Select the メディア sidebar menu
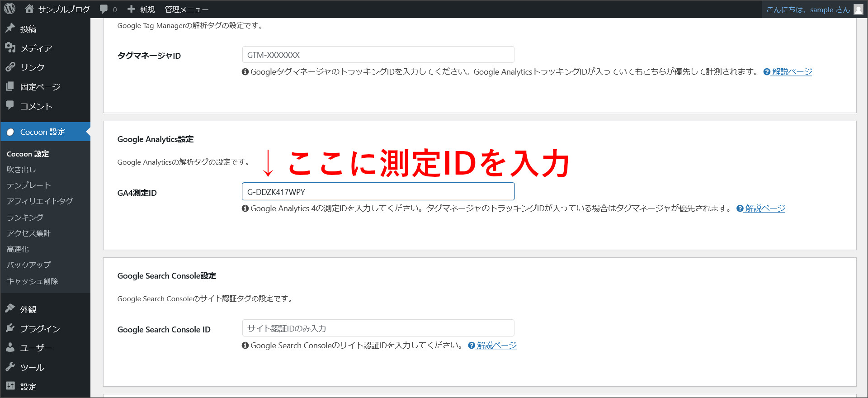Viewport: 868px width, 398px height. [45, 48]
